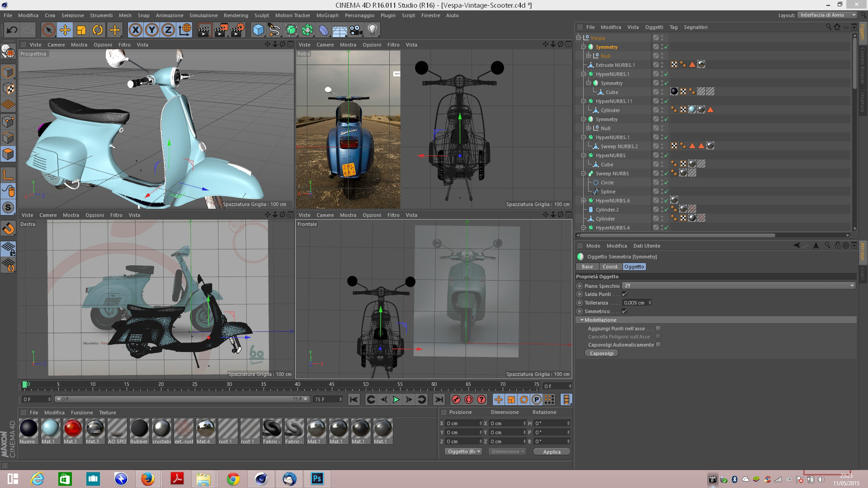868x488 pixels.
Task: Open Edit Render Settings icon
Action: click(x=238, y=30)
